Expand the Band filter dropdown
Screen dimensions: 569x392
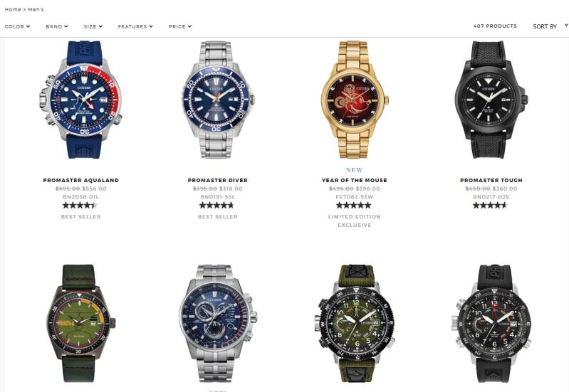(57, 26)
